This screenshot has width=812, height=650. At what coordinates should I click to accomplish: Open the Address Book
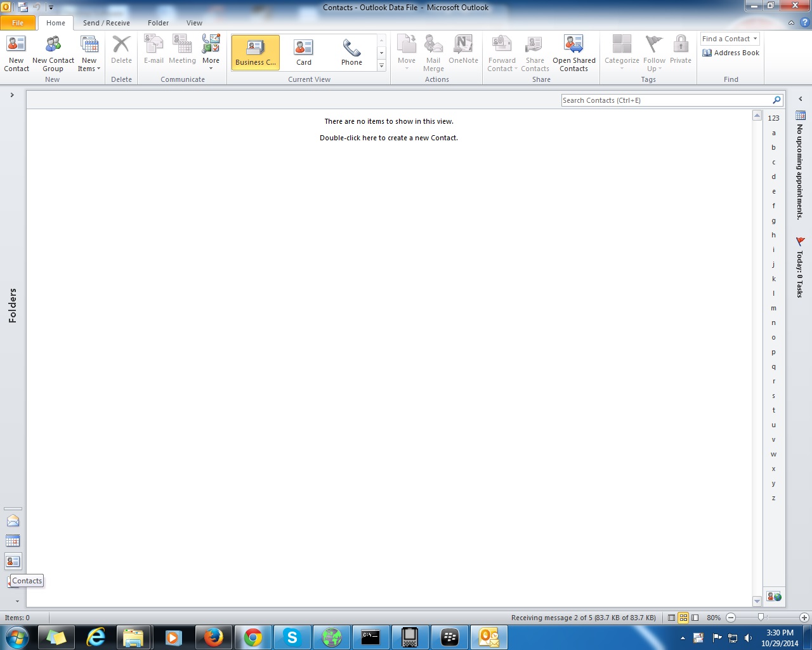click(731, 53)
